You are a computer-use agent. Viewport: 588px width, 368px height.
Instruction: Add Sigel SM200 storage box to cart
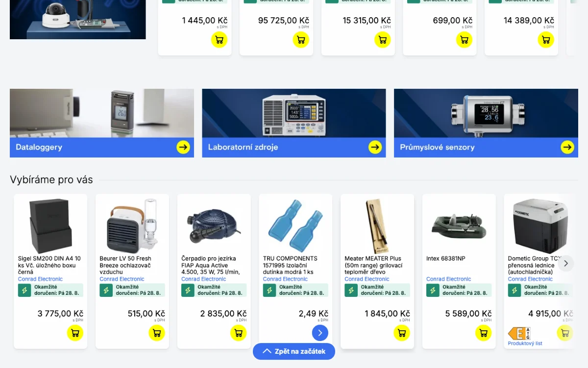tap(75, 333)
